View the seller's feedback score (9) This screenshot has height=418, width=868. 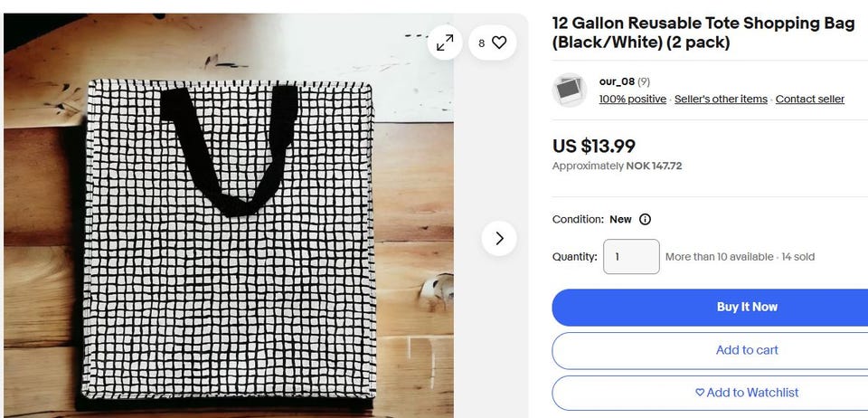644,81
